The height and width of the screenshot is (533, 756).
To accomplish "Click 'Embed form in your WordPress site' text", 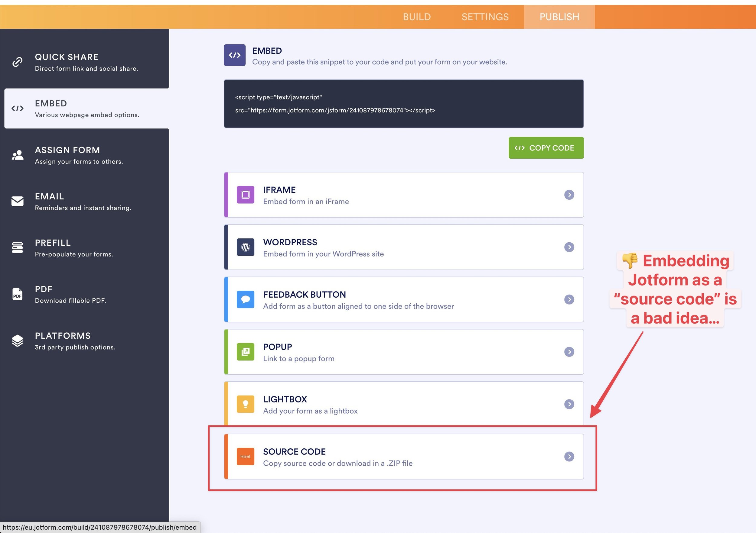I will [323, 254].
